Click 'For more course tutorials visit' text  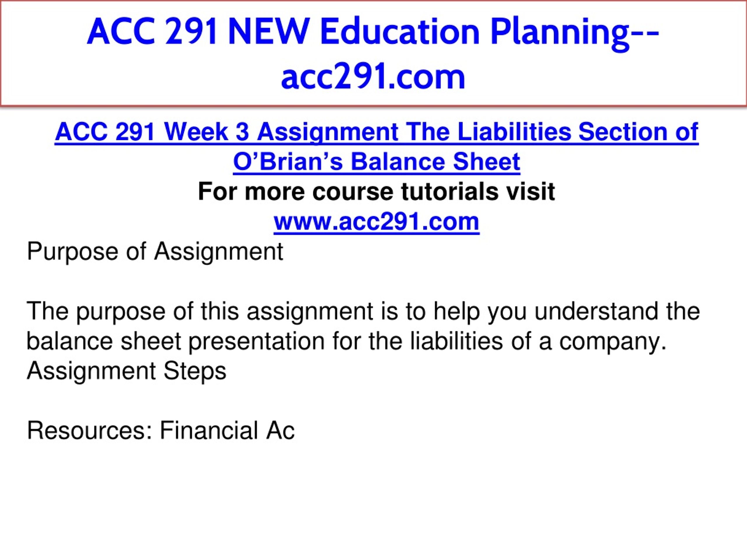point(376,191)
